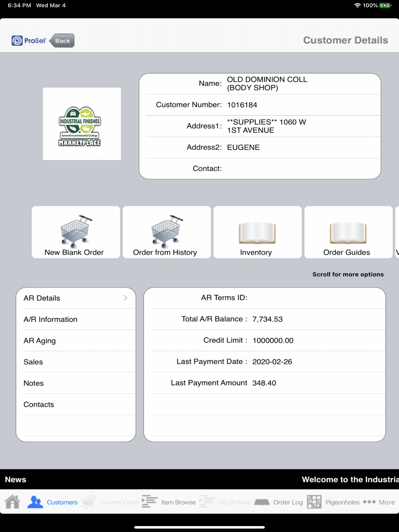The width and height of the screenshot is (399, 532).
Task: Select Sales in side list
Action: tap(76, 362)
